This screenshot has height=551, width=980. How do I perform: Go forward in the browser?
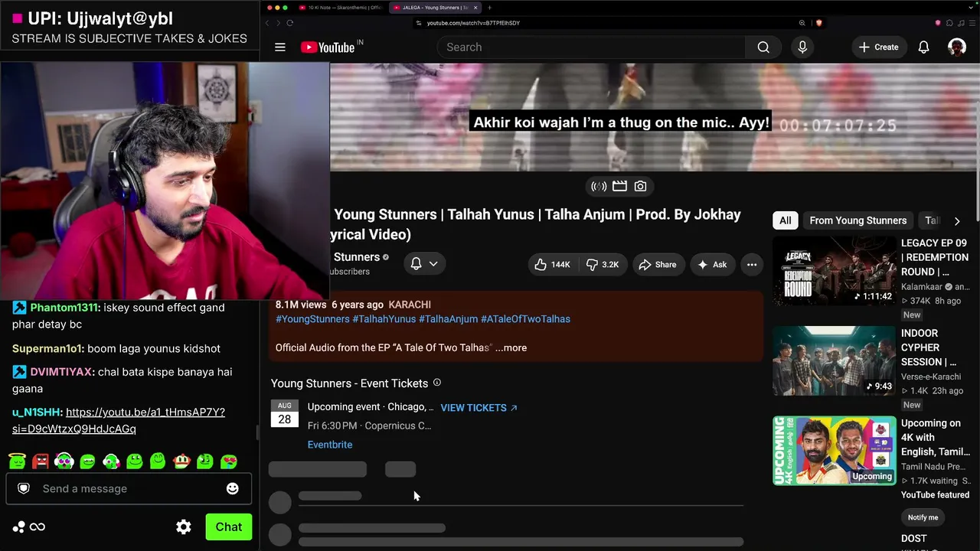click(278, 23)
